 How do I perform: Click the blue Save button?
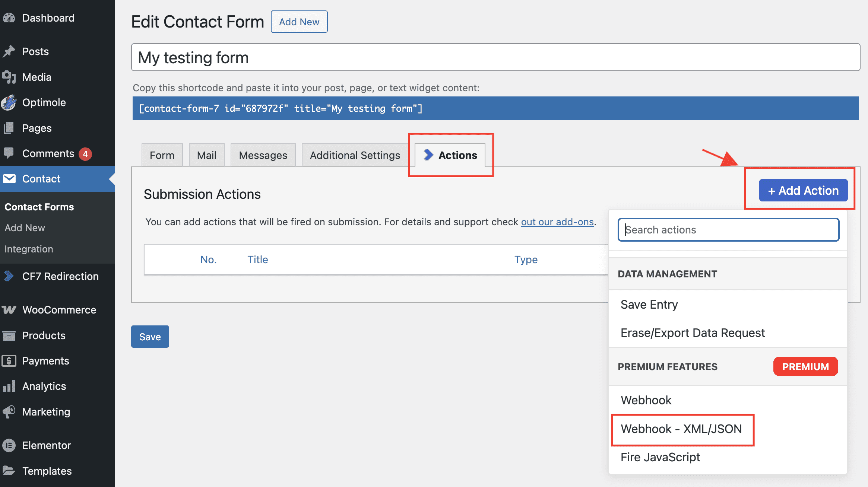[x=150, y=337]
